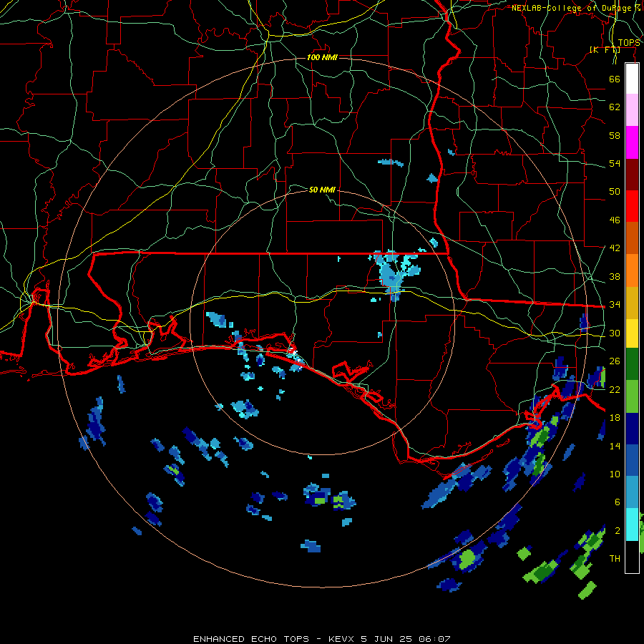Click the "22" scale label
644x644 pixels.
(x=615, y=389)
